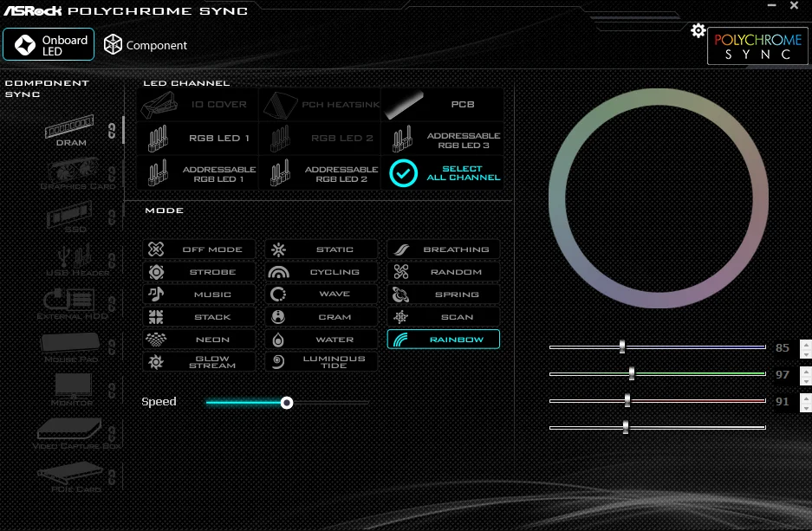Click the Component Sync list scrollbar

point(123,129)
